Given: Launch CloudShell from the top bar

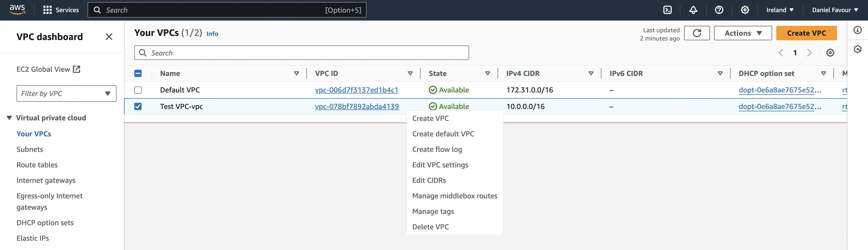Looking at the screenshot, I should tap(667, 10).
